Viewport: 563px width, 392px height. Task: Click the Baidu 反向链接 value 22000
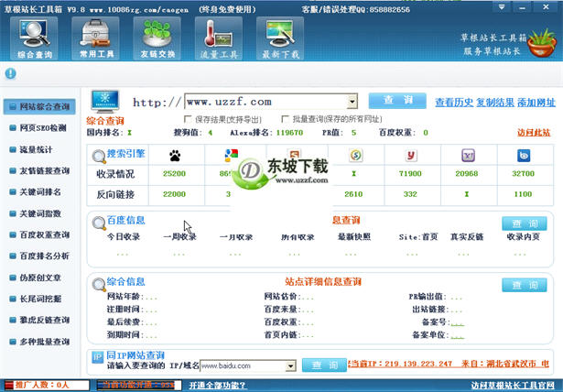coord(174,194)
